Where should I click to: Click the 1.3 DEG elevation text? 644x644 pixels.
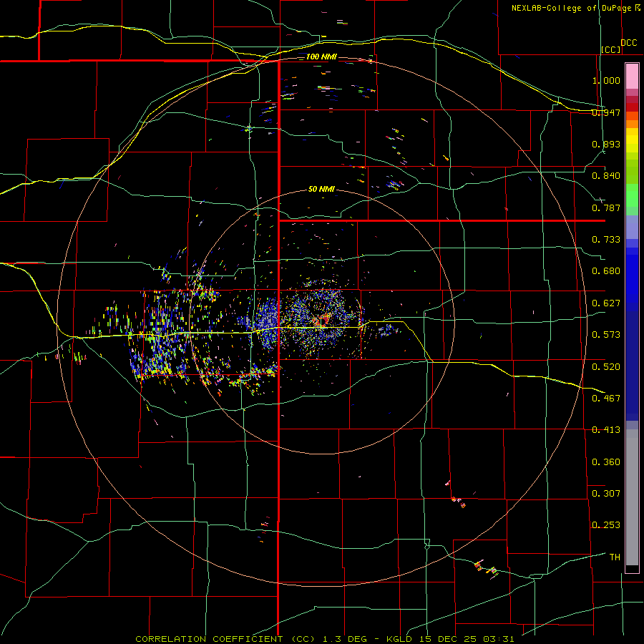(344, 639)
